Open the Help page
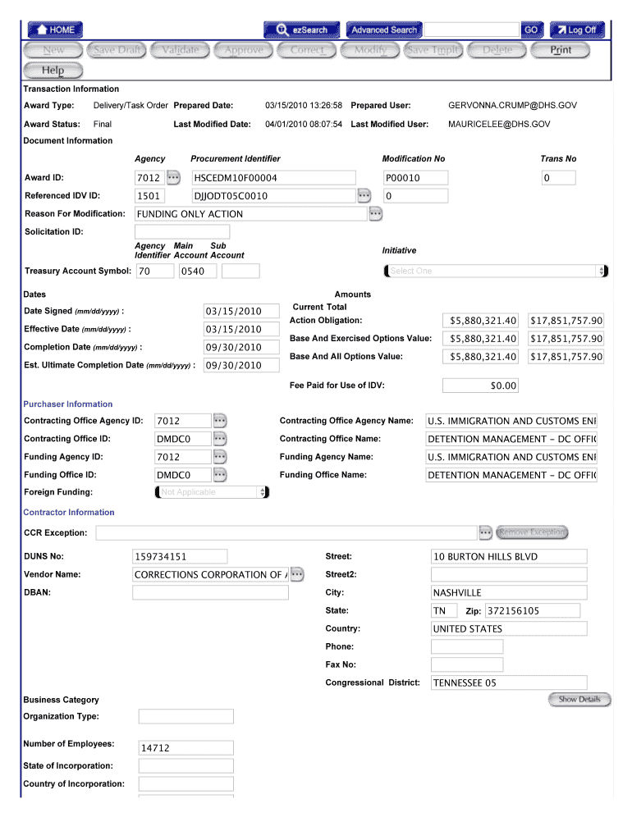632x840 pixels. [53, 71]
